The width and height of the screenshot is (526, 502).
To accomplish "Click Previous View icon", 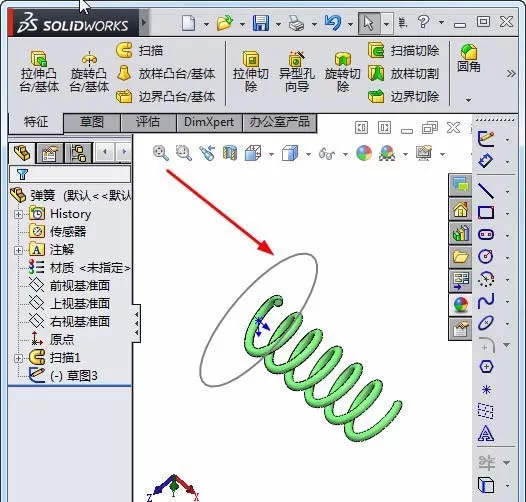I will point(207,153).
